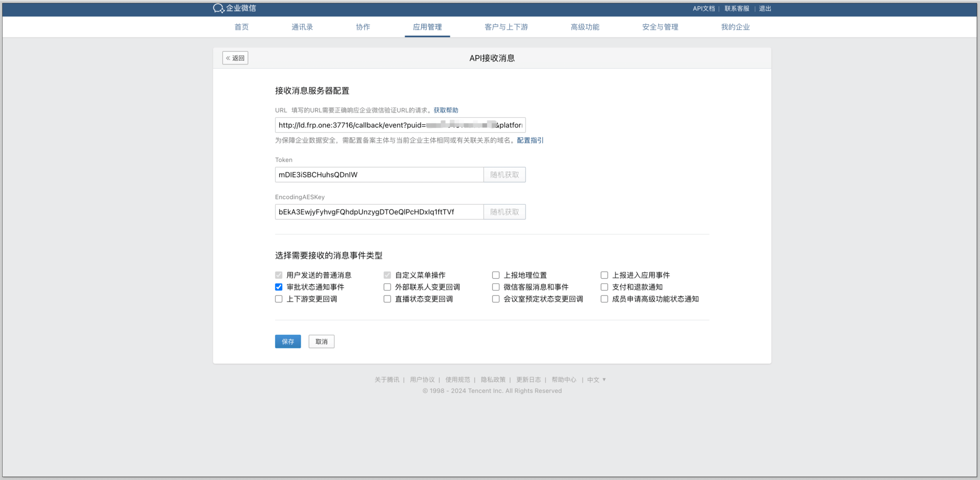Screen dimensions: 980x480
Task: Open the 配置指引 link
Action: point(530,140)
